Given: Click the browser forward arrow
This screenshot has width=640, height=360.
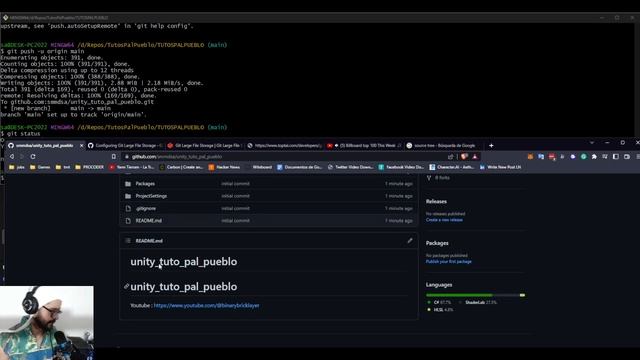Looking at the screenshot, I should pos(22,157).
